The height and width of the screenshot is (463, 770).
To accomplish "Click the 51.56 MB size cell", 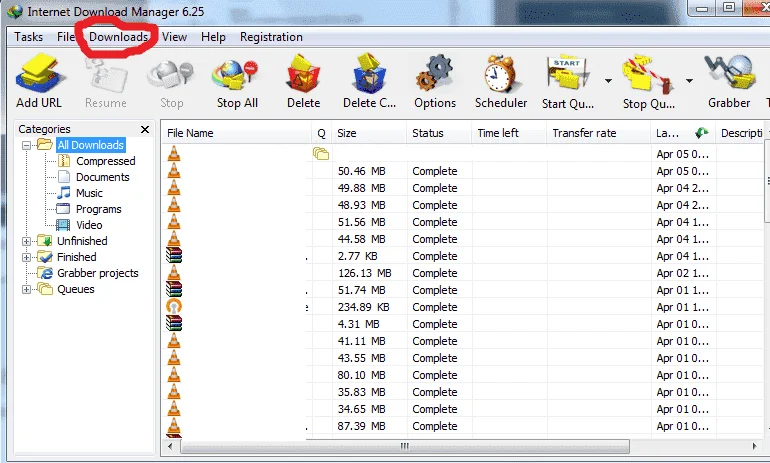I will [361, 222].
